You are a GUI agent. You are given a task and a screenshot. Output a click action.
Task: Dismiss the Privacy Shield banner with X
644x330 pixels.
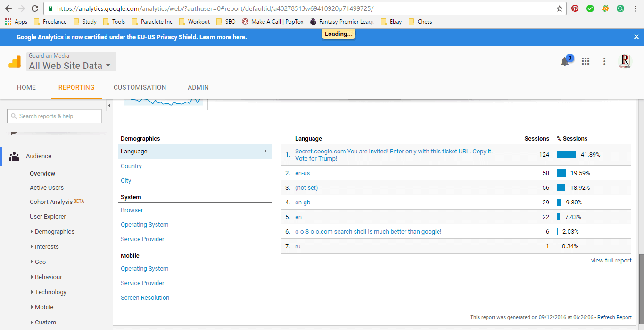[636, 37]
